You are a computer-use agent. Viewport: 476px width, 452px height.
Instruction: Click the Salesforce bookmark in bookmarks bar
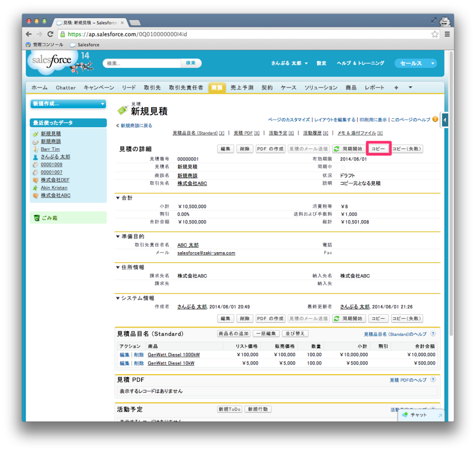pos(85,45)
